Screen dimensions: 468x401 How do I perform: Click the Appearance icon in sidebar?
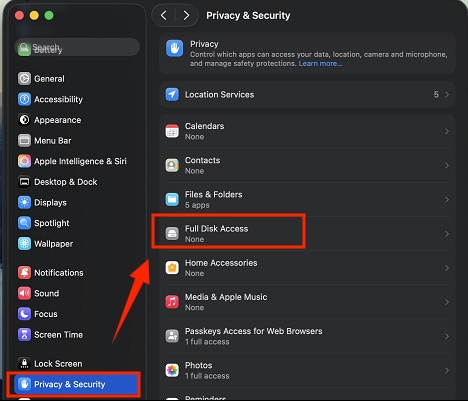pyautogui.click(x=24, y=120)
